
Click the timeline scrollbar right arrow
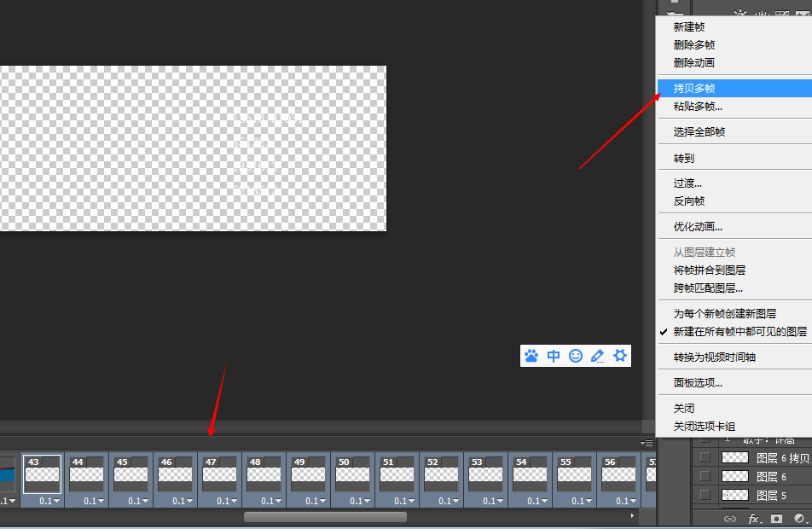pyautogui.click(x=632, y=515)
